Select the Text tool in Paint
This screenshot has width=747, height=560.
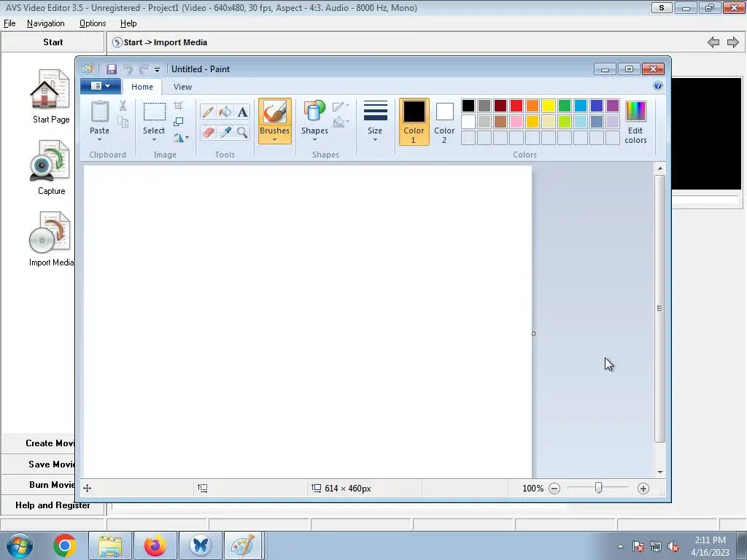click(x=242, y=112)
